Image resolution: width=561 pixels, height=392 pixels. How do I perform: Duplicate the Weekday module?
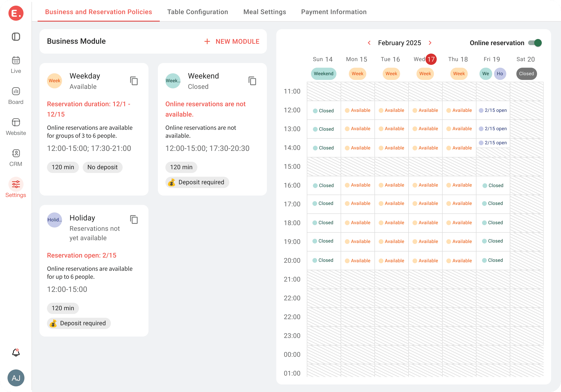pyautogui.click(x=134, y=81)
